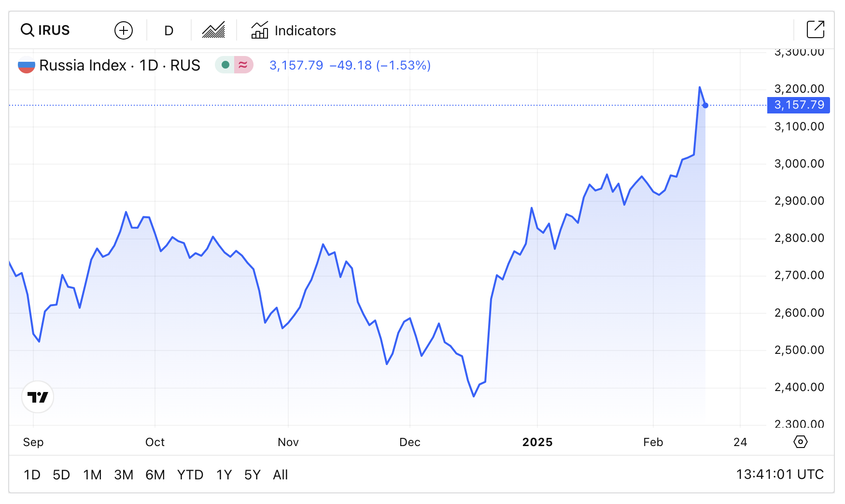
Task: Select the All time range
Action: [x=280, y=475]
